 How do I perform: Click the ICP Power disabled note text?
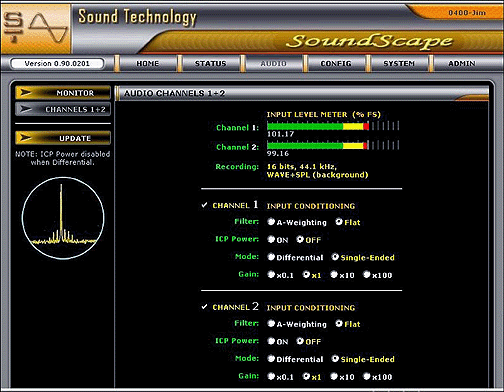click(63, 158)
